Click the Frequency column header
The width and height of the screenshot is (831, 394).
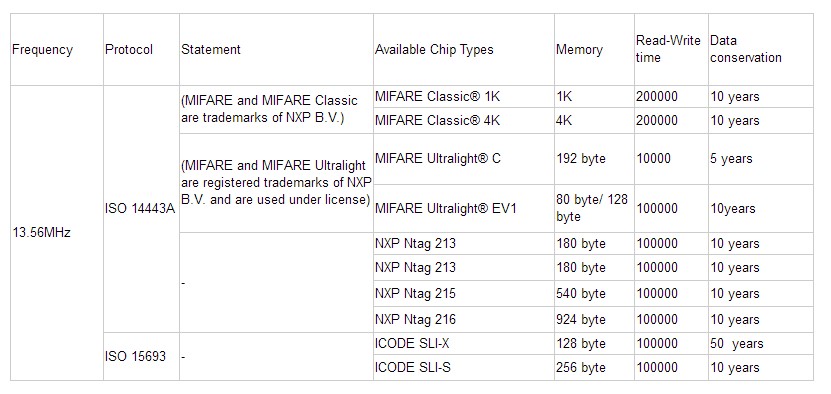(x=57, y=50)
